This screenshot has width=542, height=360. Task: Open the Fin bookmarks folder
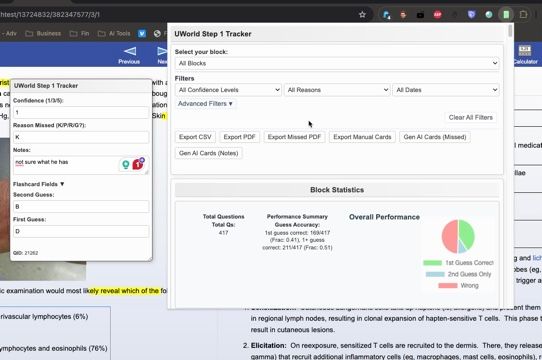click(80, 34)
